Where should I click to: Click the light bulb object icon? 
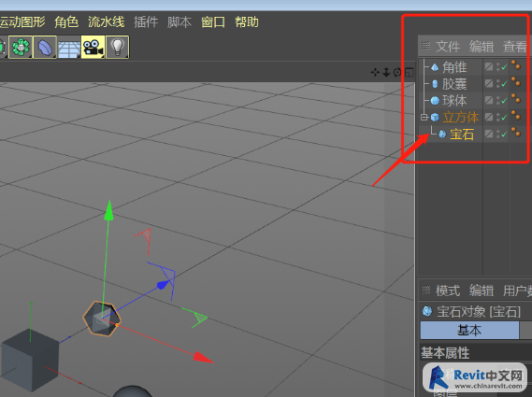pos(117,47)
